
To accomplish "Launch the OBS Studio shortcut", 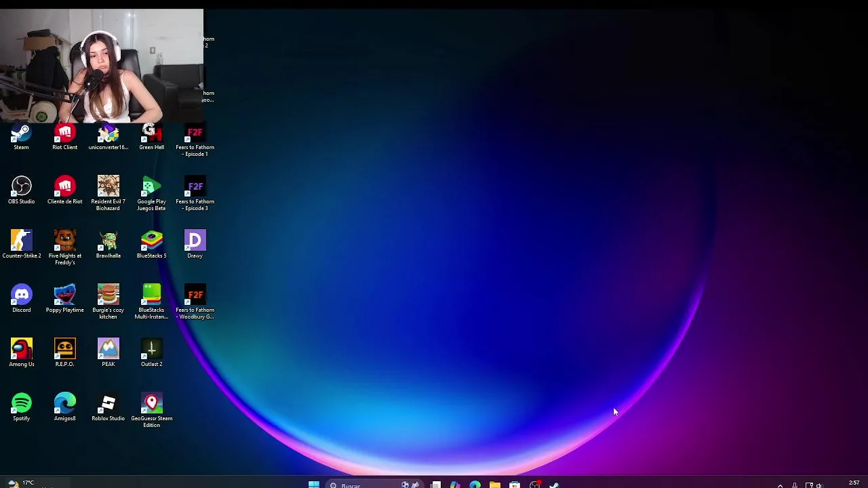I will (21, 190).
